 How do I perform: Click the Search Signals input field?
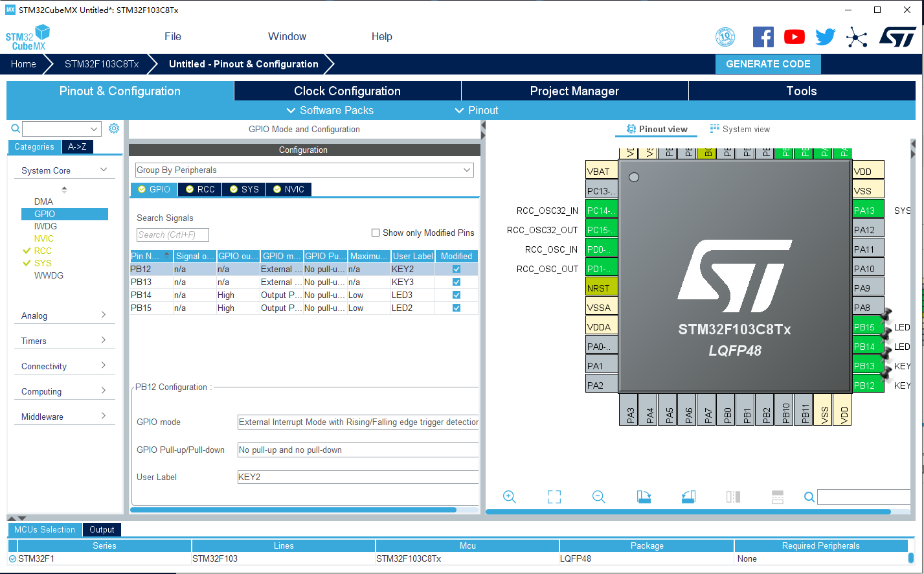[x=173, y=235]
